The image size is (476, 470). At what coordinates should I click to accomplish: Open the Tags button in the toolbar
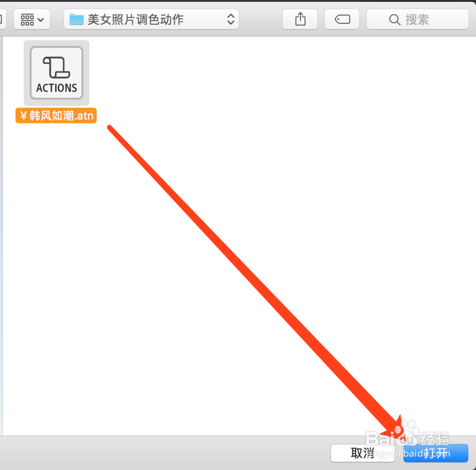tap(342, 19)
